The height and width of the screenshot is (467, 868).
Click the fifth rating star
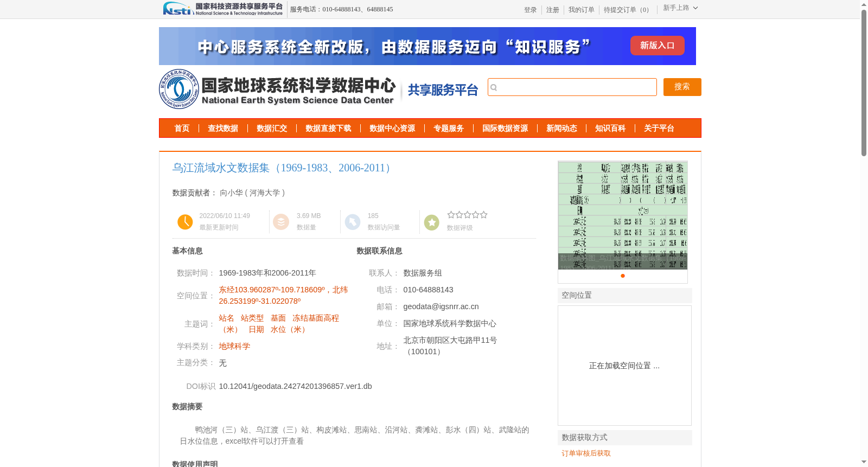[x=483, y=215]
